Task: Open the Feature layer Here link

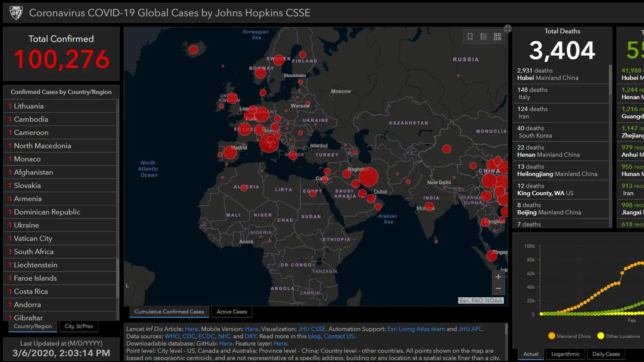Action: 280,344
